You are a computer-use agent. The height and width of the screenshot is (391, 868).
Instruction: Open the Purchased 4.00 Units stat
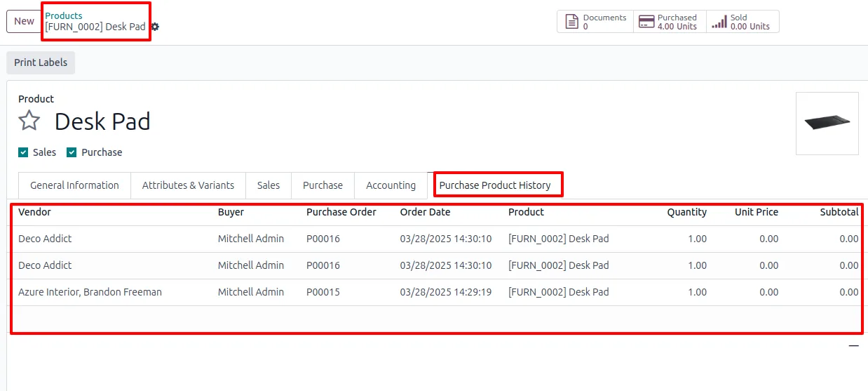[670, 22]
